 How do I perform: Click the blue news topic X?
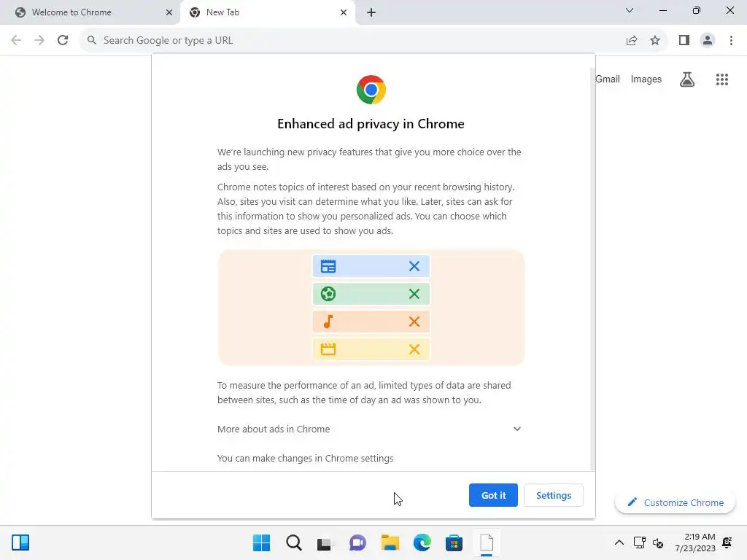414,266
